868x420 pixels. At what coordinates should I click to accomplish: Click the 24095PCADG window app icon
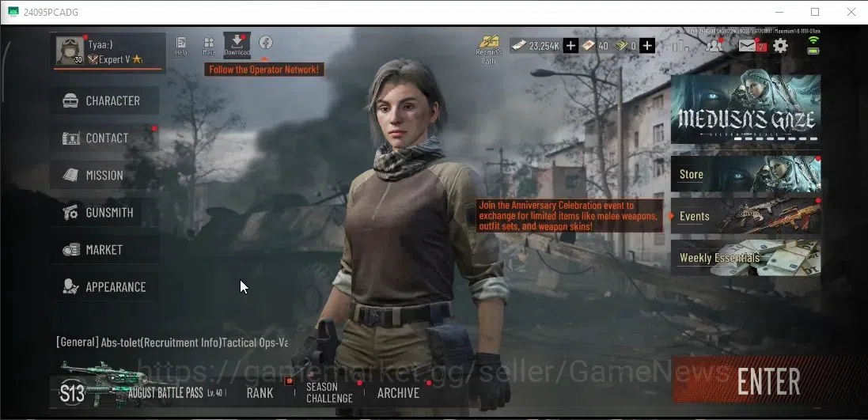point(13,12)
